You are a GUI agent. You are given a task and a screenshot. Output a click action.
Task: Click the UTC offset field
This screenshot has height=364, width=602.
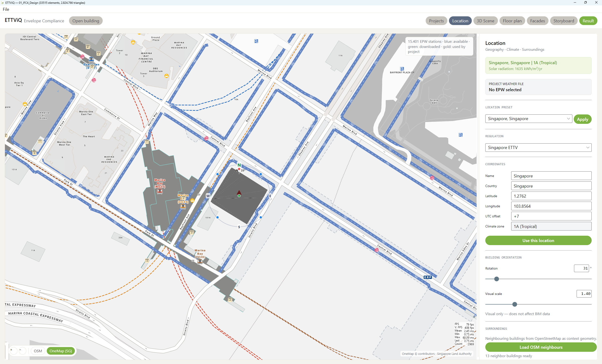coord(551,216)
